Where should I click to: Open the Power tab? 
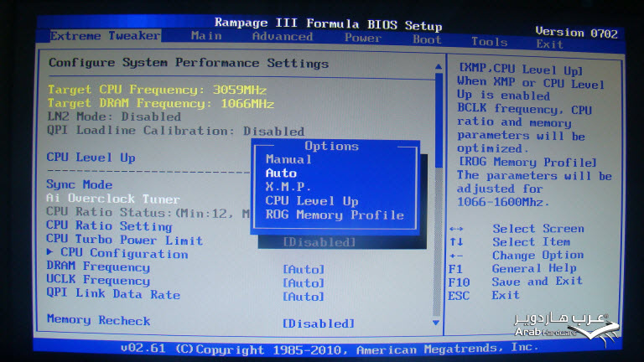coord(363,38)
